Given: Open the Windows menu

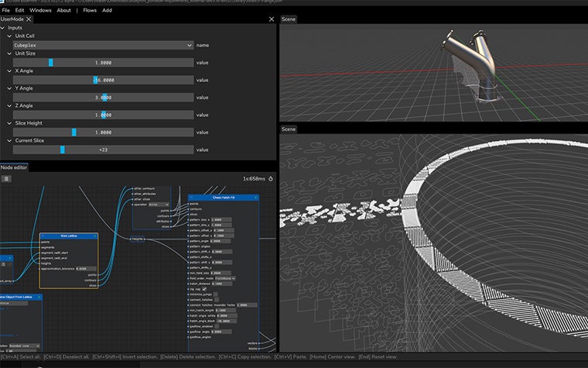Looking at the screenshot, I should point(40,10).
